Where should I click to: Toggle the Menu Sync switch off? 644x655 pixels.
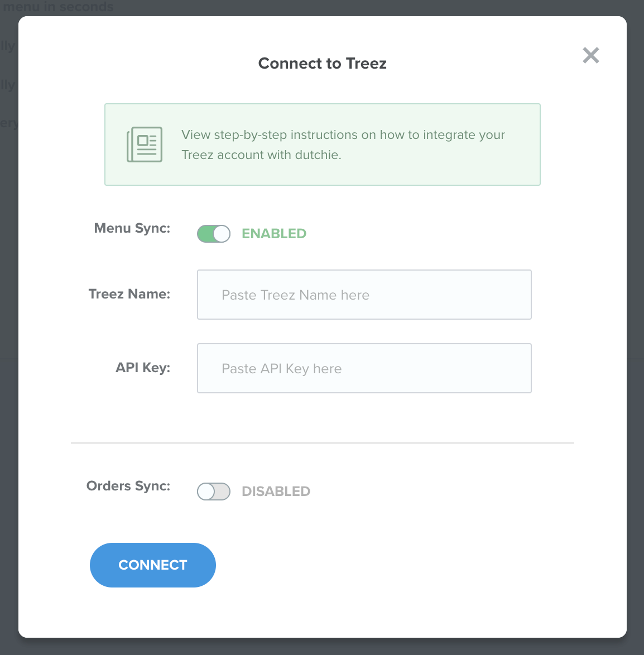(214, 234)
